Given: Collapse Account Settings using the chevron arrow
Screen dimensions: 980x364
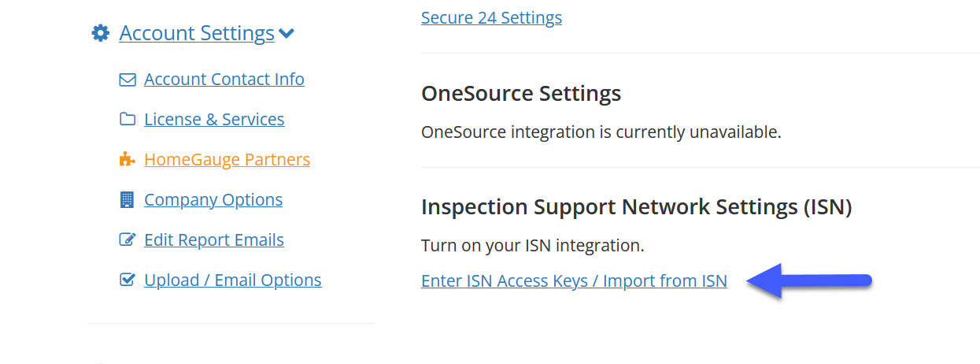Looking at the screenshot, I should (x=287, y=34).
